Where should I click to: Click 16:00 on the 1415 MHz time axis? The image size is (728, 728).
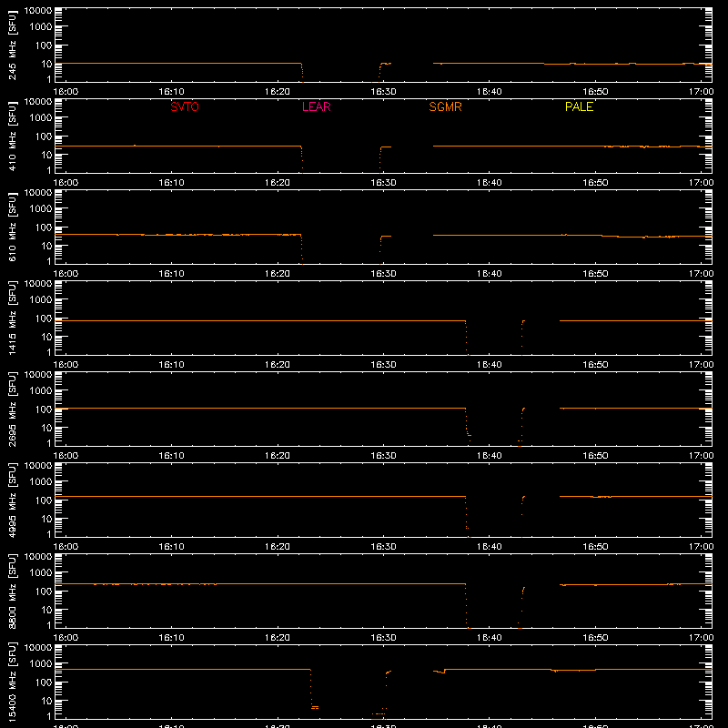66,365
